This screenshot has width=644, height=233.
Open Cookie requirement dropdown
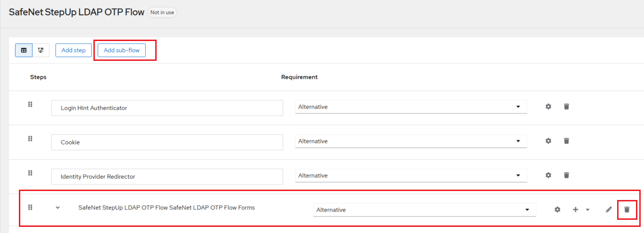coord(411,141)
